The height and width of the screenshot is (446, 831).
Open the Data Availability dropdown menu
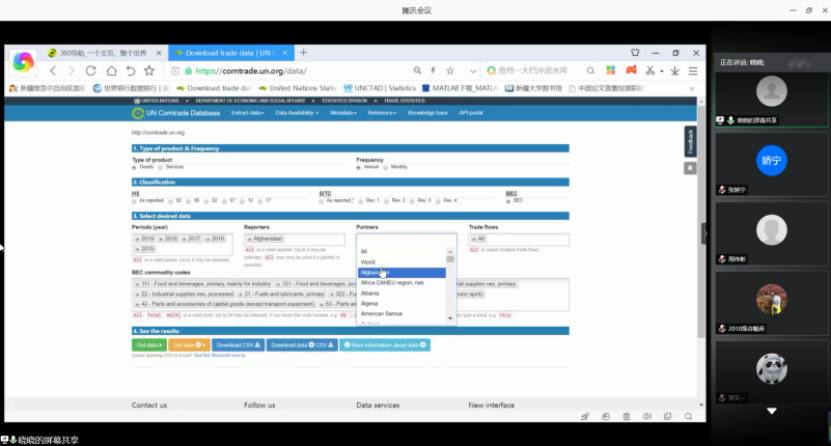pos(297,113)
